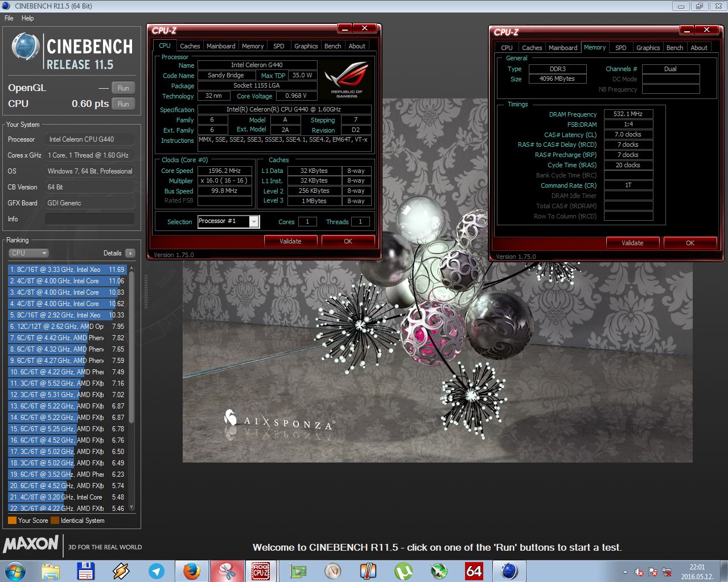The width and height of the screenshot is (728, 582).
Task: Click the Details button in Ranking
Action: pyautogui.click(x=130, y=253)
